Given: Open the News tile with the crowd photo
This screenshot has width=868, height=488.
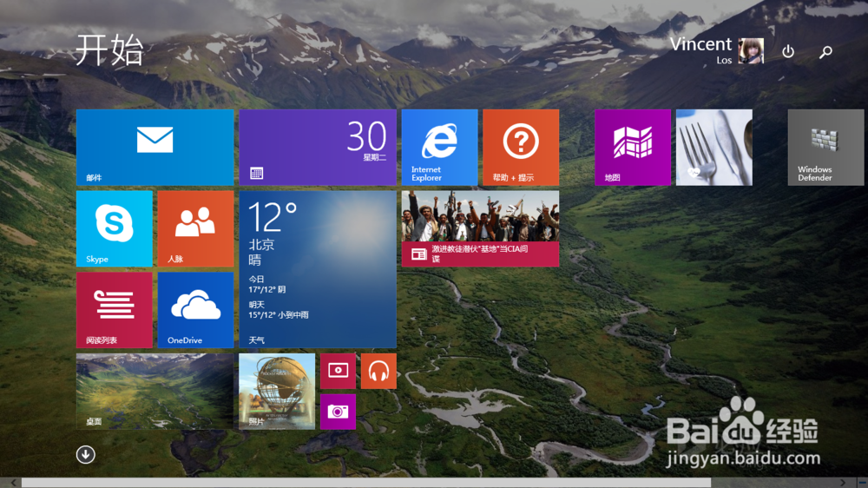Looking at the screenshot, I should point(481,228).
